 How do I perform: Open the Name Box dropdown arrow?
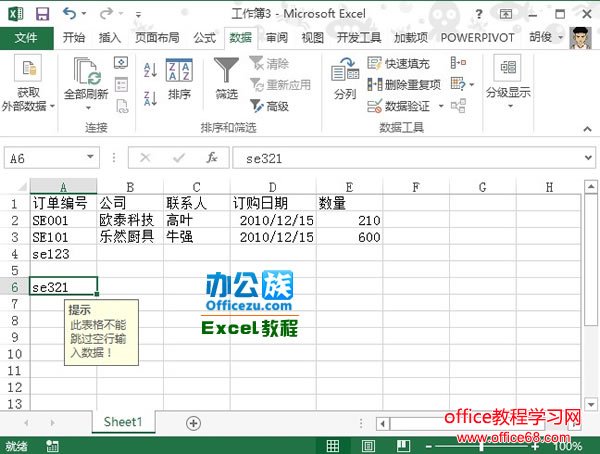coord(90,157)
